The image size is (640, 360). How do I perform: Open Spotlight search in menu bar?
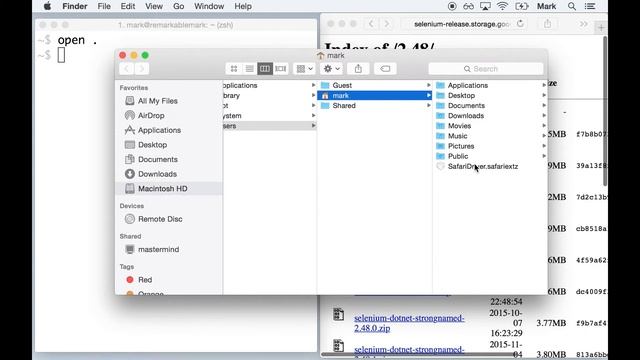[572, 6]
